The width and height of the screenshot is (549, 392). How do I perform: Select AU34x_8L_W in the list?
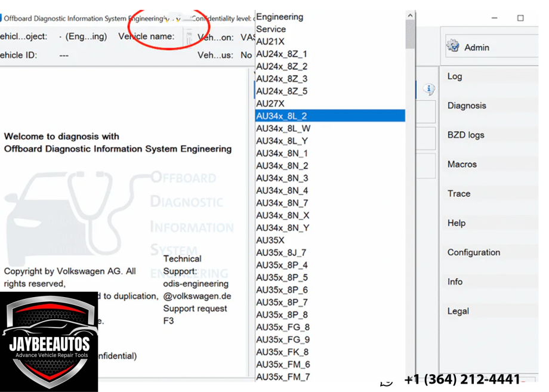(330, 128)
